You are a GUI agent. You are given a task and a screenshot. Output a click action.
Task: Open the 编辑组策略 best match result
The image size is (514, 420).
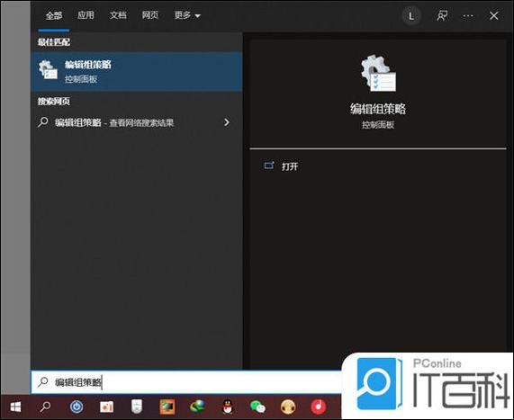coord(137,71)
